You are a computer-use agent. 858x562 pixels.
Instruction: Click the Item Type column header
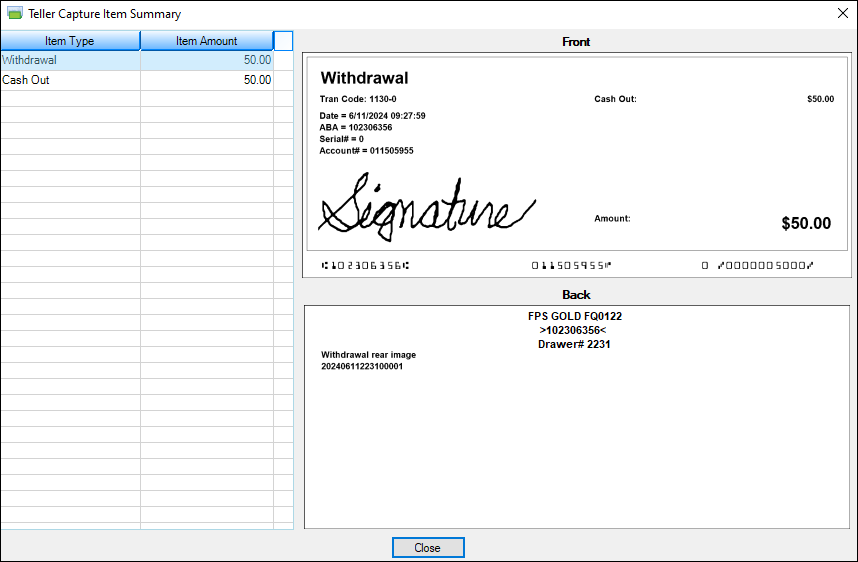pos(70,41)
